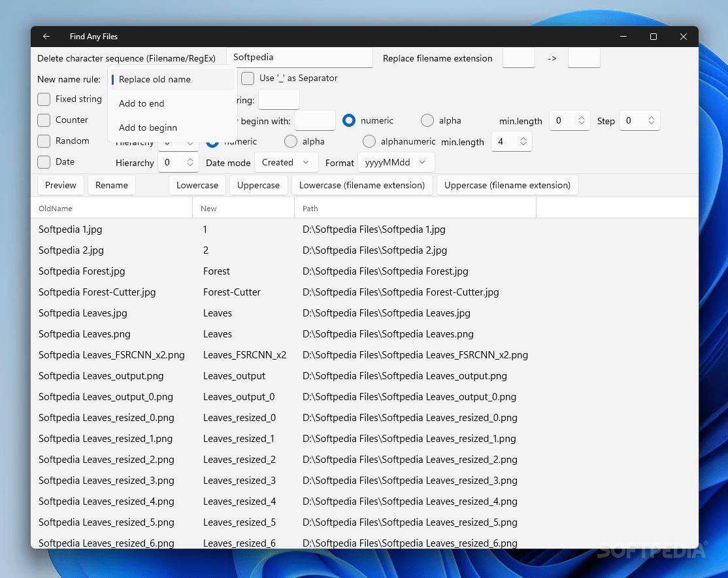This screenshot has height=578, width=728.
Task: Maximize the Find Any Files window
Action: 654,36
